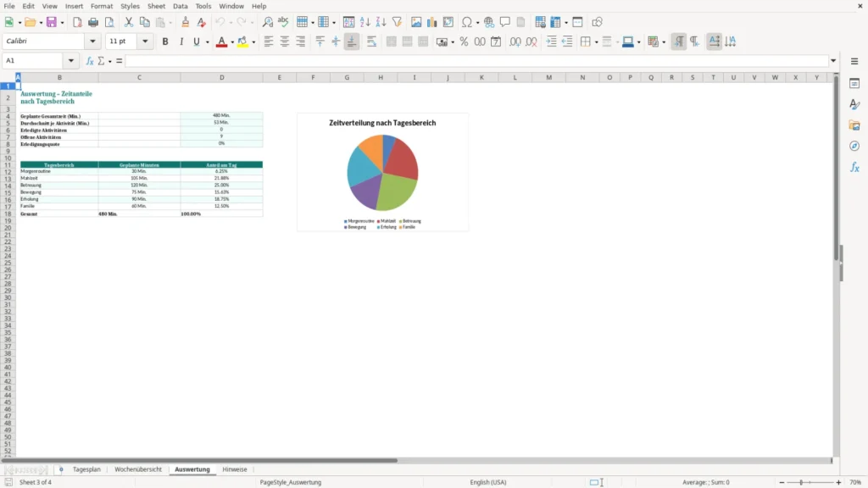Open the sidebar Properties panel

(854, 84)
